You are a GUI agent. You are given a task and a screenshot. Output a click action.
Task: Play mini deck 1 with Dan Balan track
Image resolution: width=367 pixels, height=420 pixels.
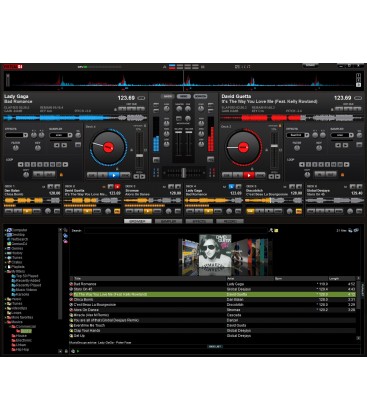coord(27,211)
